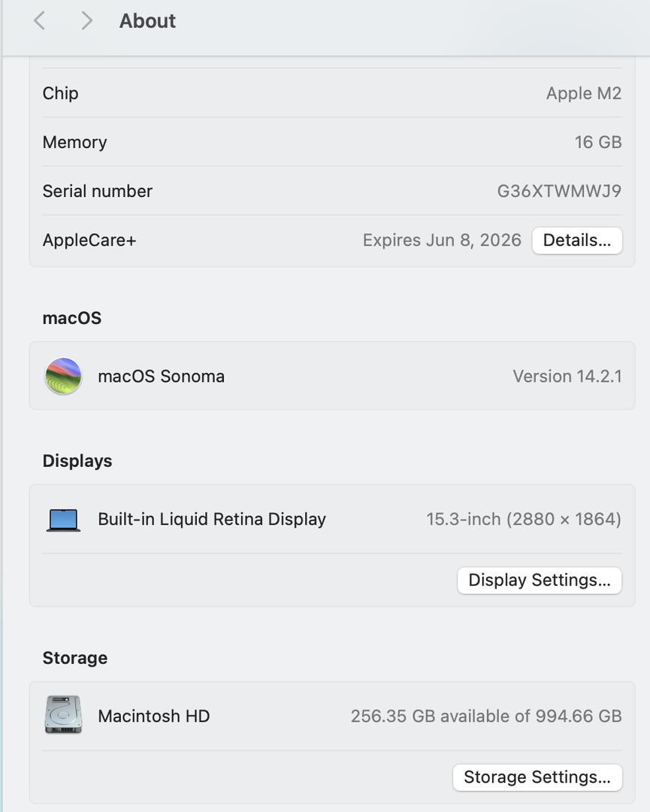Click the forward chevron arrow
This screenshot has width=650, height=812.
(x=86, y=21)
